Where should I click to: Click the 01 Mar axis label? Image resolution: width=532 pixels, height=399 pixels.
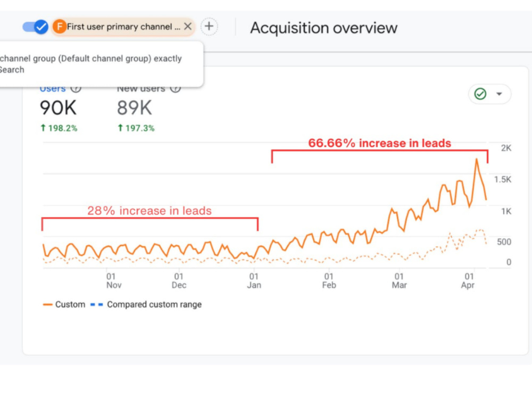(x=399, y=281)
